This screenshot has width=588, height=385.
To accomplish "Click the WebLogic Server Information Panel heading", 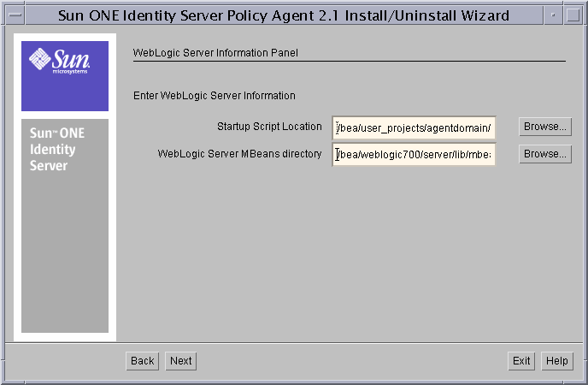I will point(215,53).
